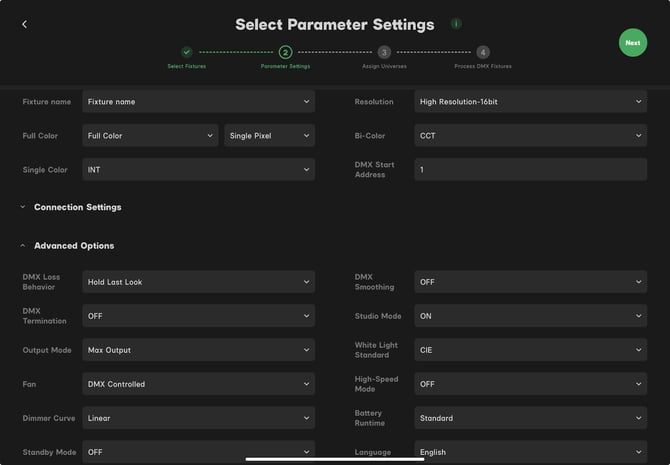Open DMX Loss Behavior dropdown
670x465 pixels.
pos(199,282)
